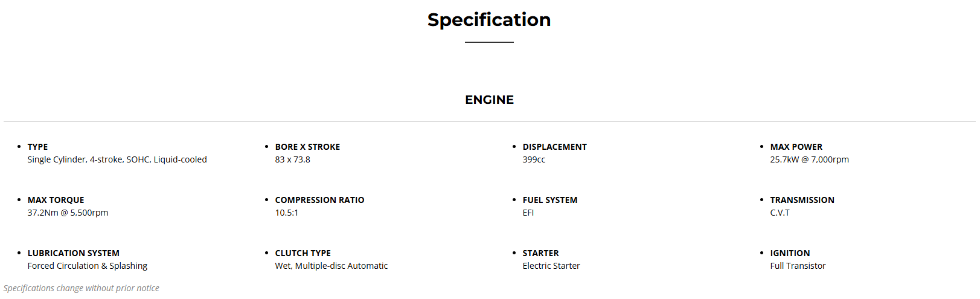Click the CLUTCH TYPE label

[303, 253]
